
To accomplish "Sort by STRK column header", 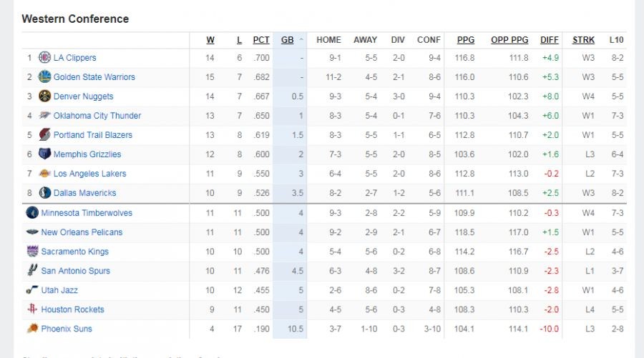I will point(583,40).
